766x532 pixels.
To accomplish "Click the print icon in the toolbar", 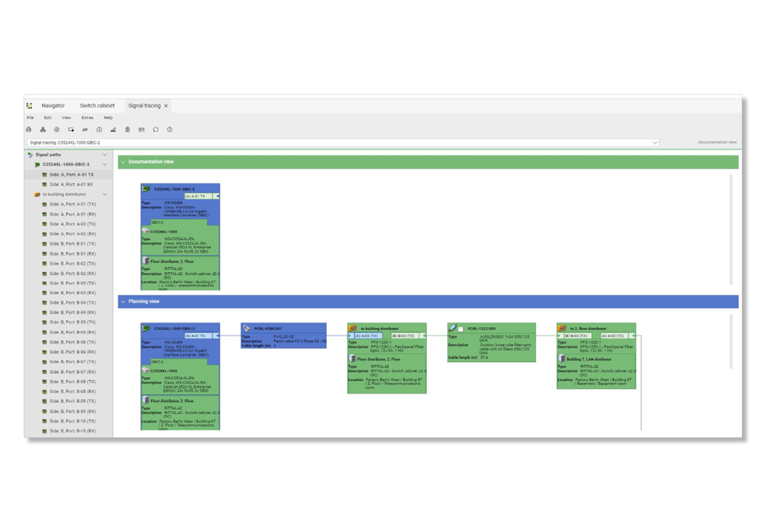I will (x=29, y=130).
